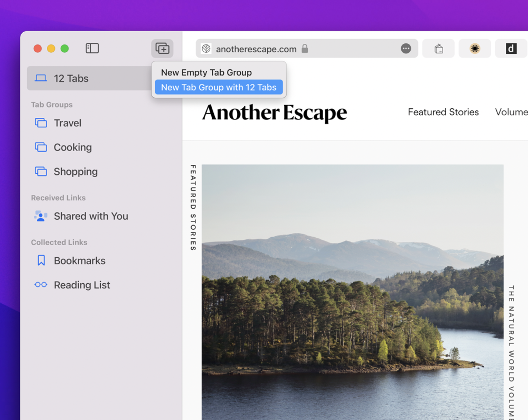
Task: Click the Cooking tab group icon
Action: click(x=41, y=147)
